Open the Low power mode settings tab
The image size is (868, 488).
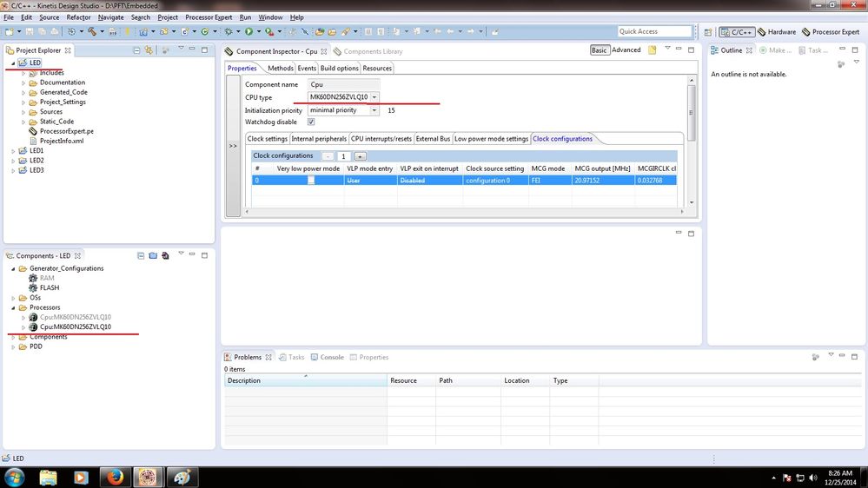point(492,139)
